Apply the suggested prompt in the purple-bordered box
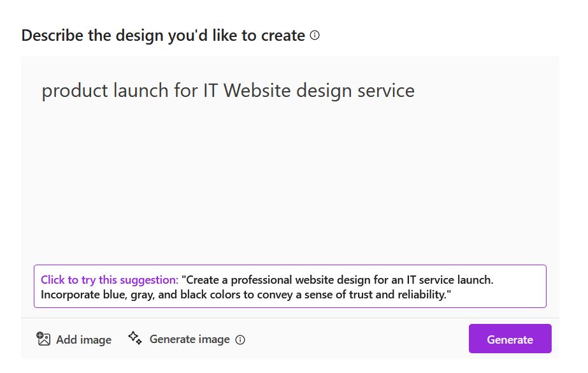Image resolution: width=588 pixels, height=373 pixels. coord(290,287)
